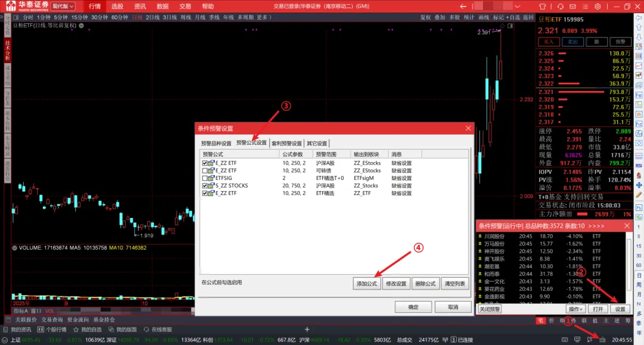Open the 行情 menu
This screenshot has width=644, height=345.
(94, 6)
